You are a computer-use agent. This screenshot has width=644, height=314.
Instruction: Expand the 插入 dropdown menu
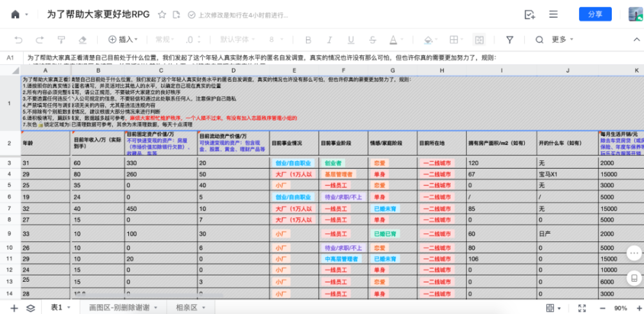123,40
